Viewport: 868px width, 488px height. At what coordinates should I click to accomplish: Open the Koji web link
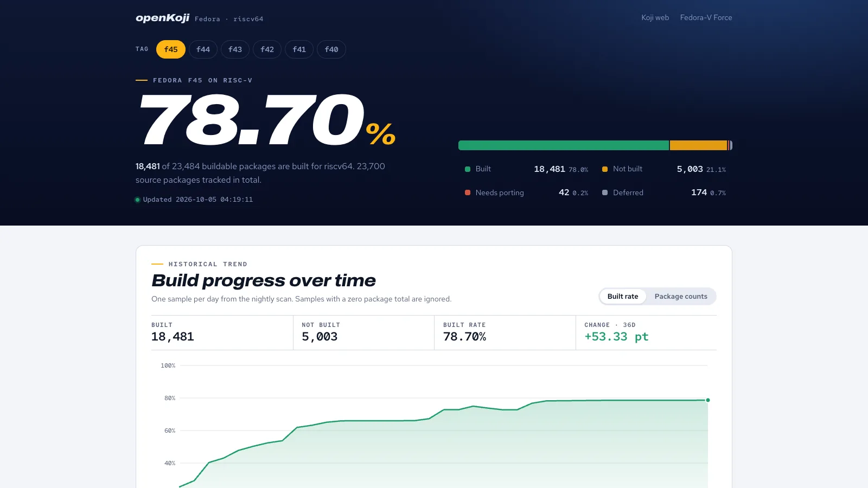tap(655, 17)
